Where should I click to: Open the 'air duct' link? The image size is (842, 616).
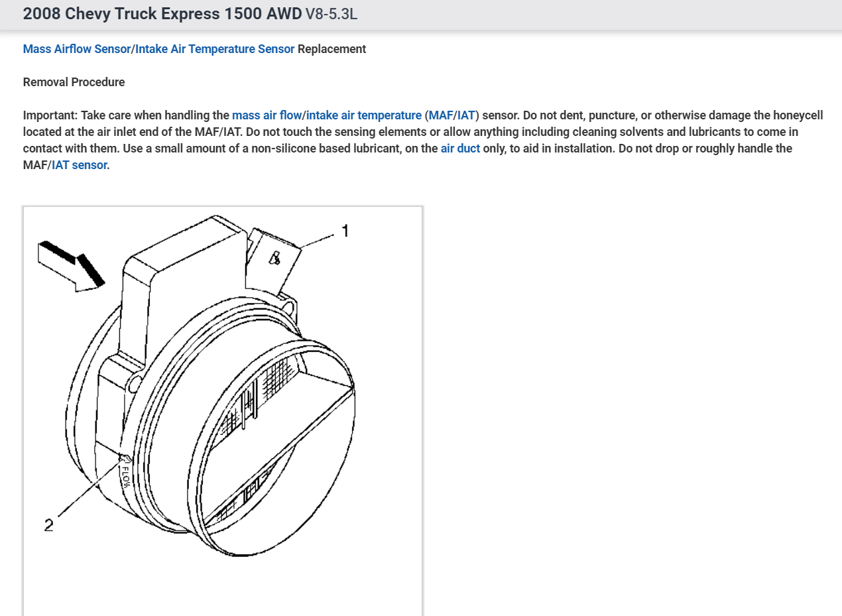click(x=460, y=149)
